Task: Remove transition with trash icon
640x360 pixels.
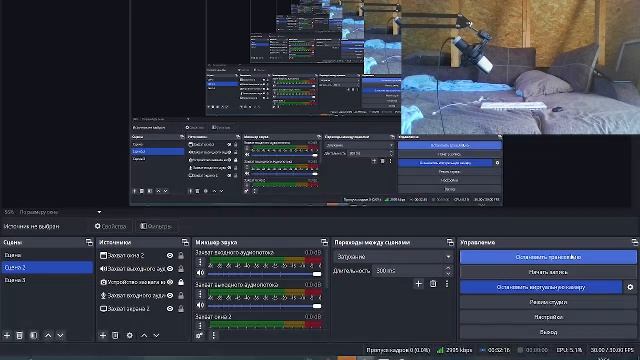Action: 433,284
